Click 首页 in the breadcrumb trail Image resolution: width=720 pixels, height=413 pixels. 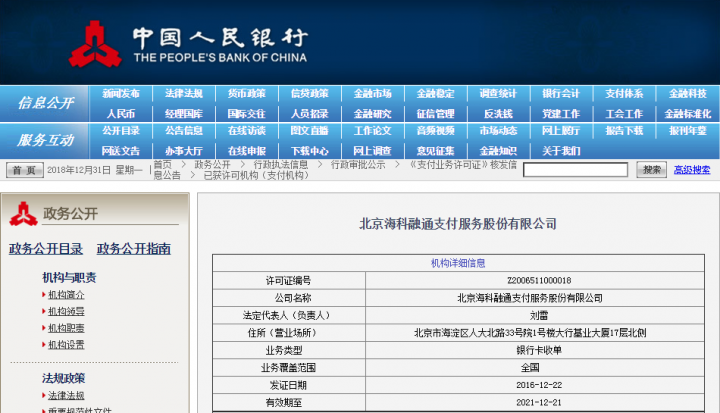pos(163,164)
